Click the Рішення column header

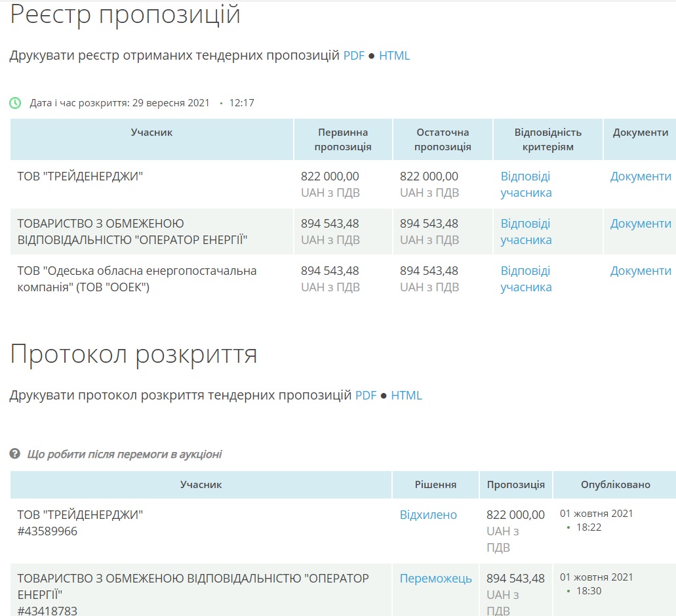coord(435,484)
